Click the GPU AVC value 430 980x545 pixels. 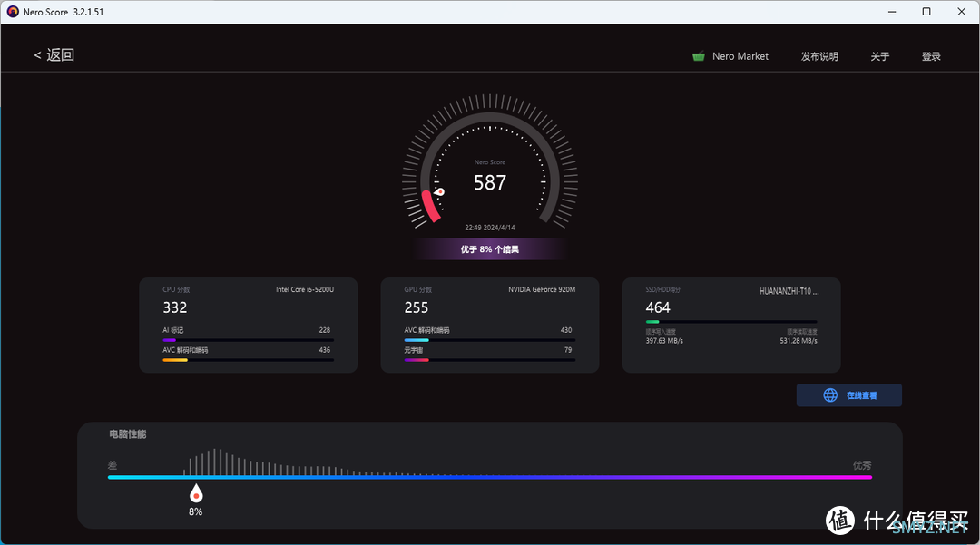(566, 330)
